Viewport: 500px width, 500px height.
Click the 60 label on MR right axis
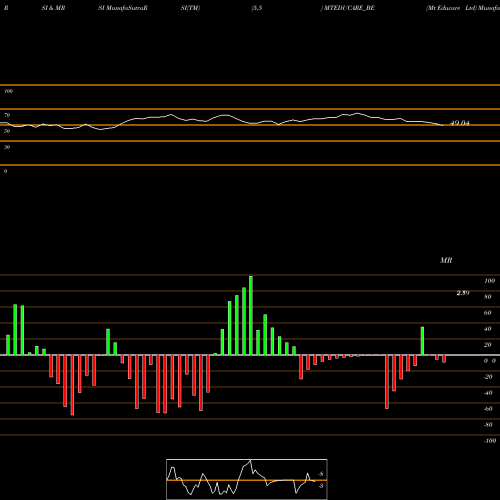[488, 313]
